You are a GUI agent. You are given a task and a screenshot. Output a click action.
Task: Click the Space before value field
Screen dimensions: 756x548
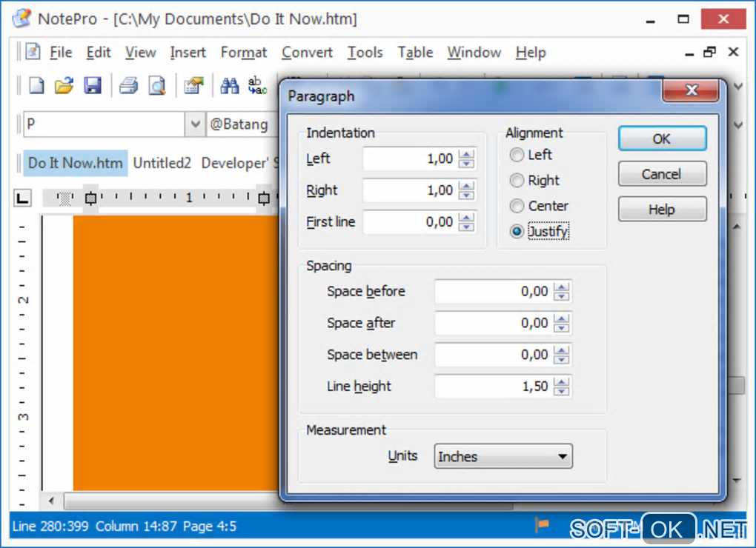(493, 291)
